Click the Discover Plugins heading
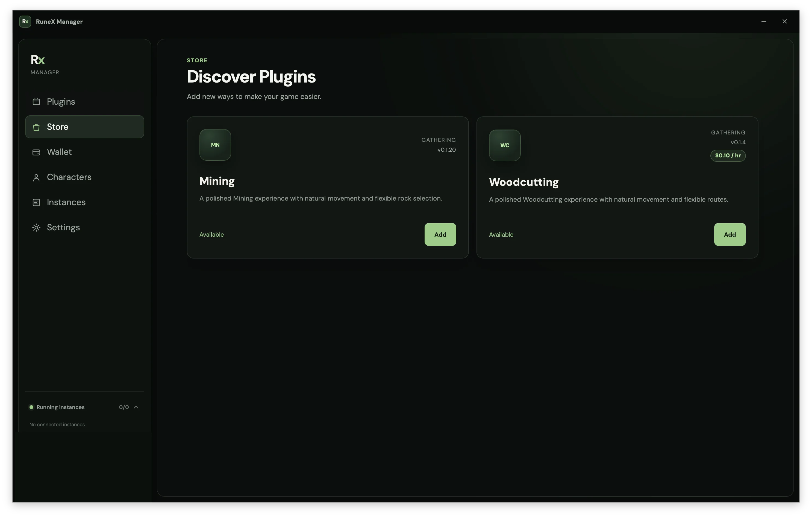The width and height of the screenshot is (812, 517). click(x=251, y=77)
